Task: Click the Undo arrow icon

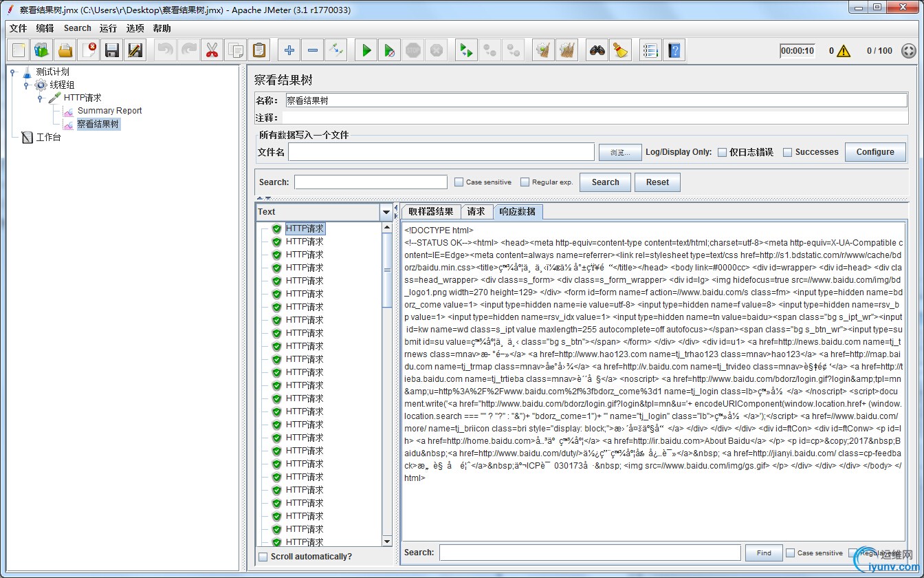Action: point(165,50)
